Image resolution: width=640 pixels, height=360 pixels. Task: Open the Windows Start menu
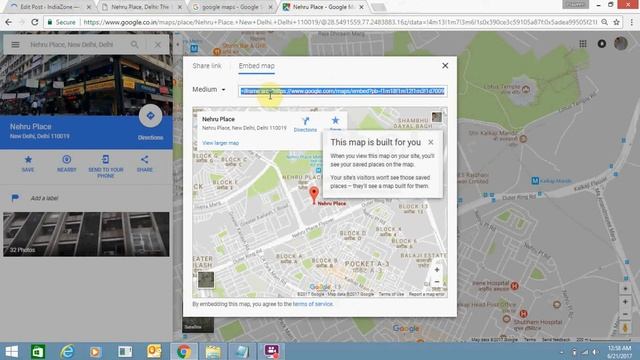(11, 351)
